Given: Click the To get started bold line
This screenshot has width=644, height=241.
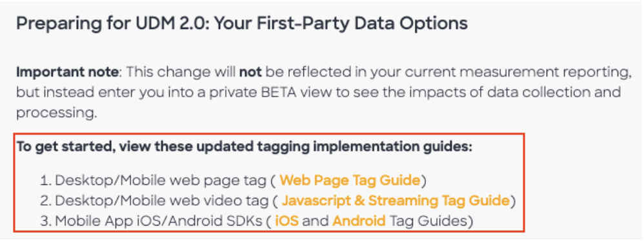Looking at the screenshot, I should click(245, 147).
